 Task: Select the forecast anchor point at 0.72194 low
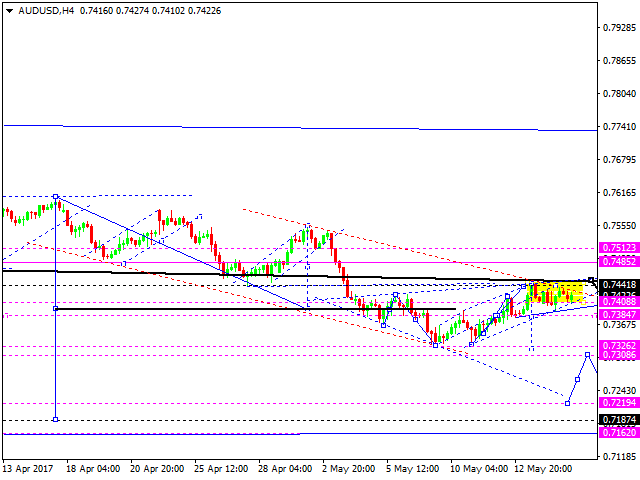[x=567, y=403]
